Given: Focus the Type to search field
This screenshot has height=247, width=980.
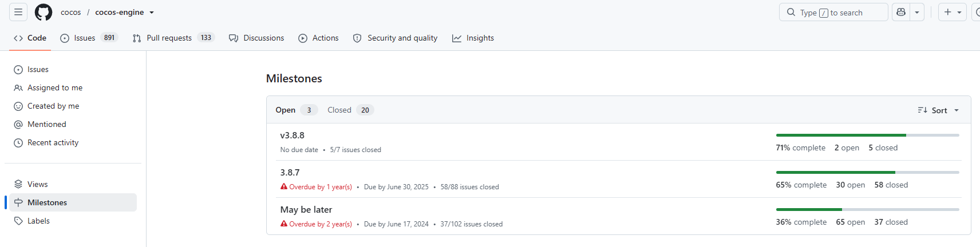Looking at the screenshot, I should tap(833, 12).
